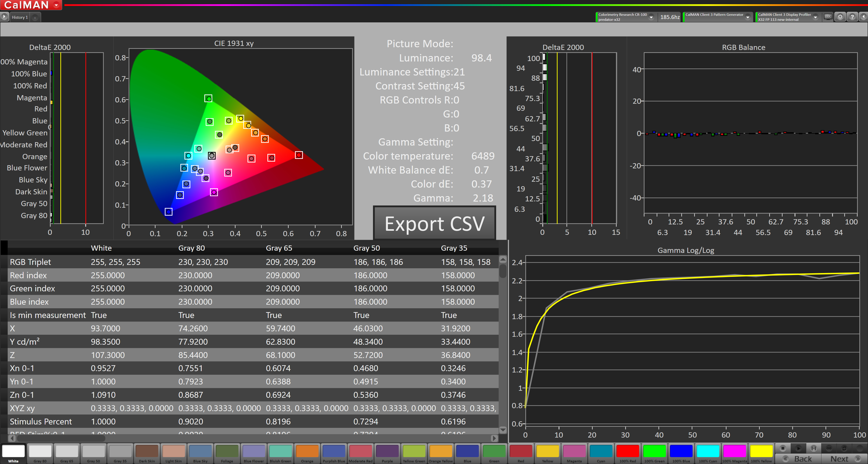Screen dimensions: 868x464
Task: Click the play read series button
Action: point(798,448)
